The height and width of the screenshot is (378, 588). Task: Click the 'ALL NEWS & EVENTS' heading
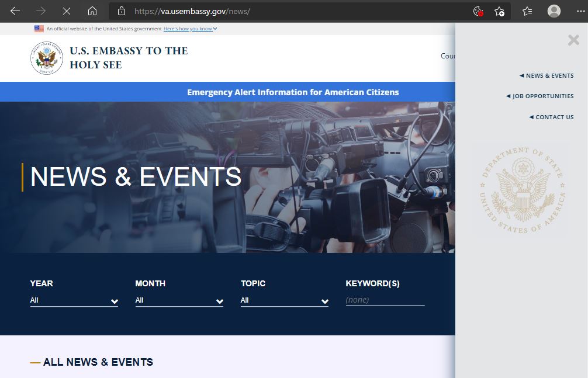(98, 362)
